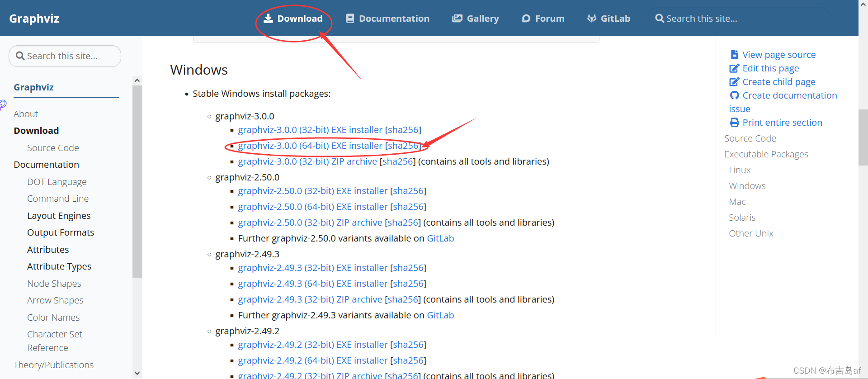Download graphviz-2.50.0 (32-bit) EXE installer
The image size is (868, 379).
313,191
